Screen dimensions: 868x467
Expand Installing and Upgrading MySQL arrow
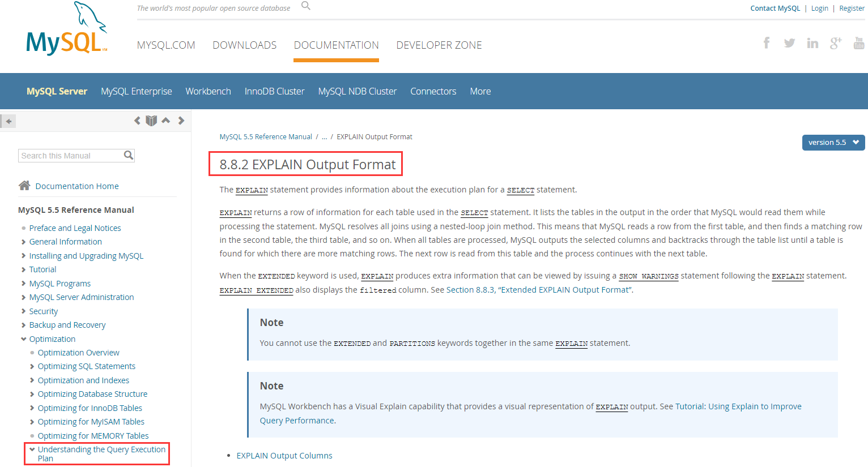24,256
